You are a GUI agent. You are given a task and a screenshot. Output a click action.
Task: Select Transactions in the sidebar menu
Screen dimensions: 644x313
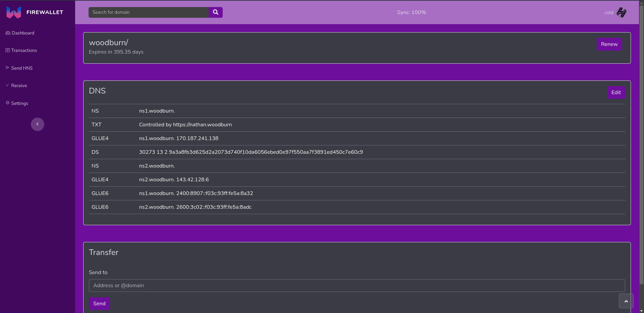pos(24,50)
